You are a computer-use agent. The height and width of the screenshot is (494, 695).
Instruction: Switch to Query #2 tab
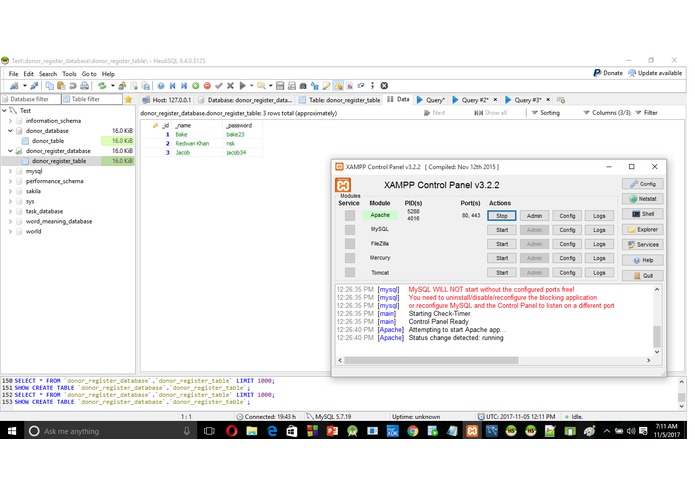pos(474,100)
